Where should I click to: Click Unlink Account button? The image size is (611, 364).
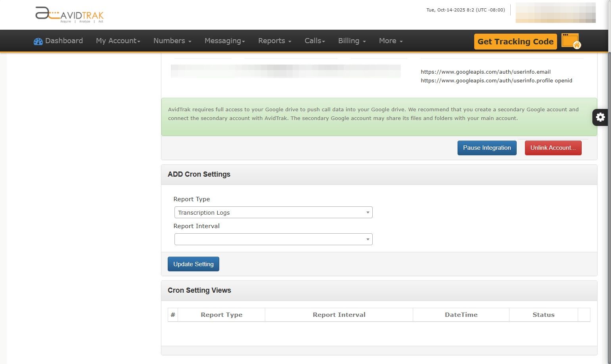point(553,148)
